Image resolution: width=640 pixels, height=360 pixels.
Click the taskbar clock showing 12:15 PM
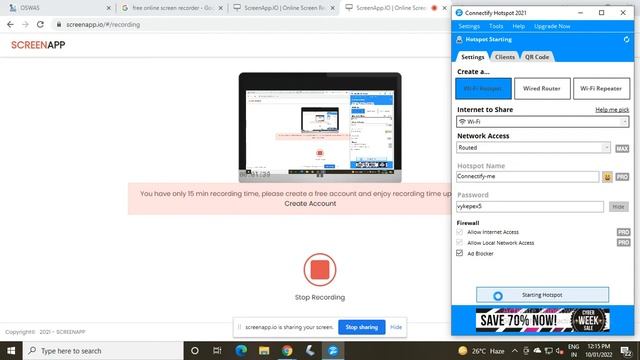tap(598, 351)
